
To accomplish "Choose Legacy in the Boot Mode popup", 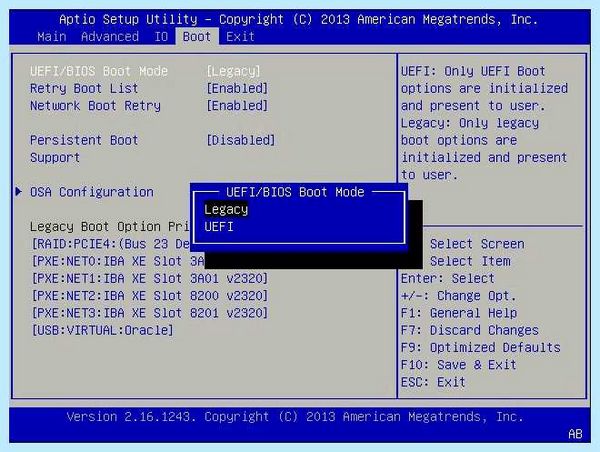I will coord(226,210).
